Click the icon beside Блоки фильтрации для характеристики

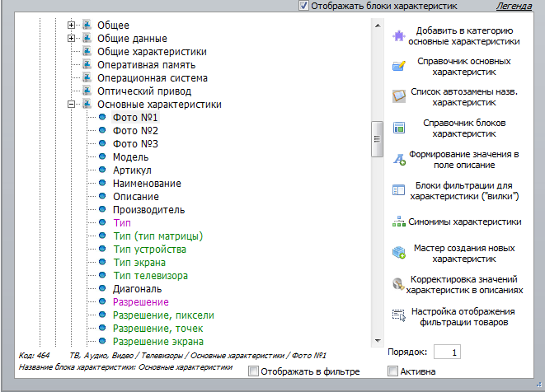coord(399,190)
